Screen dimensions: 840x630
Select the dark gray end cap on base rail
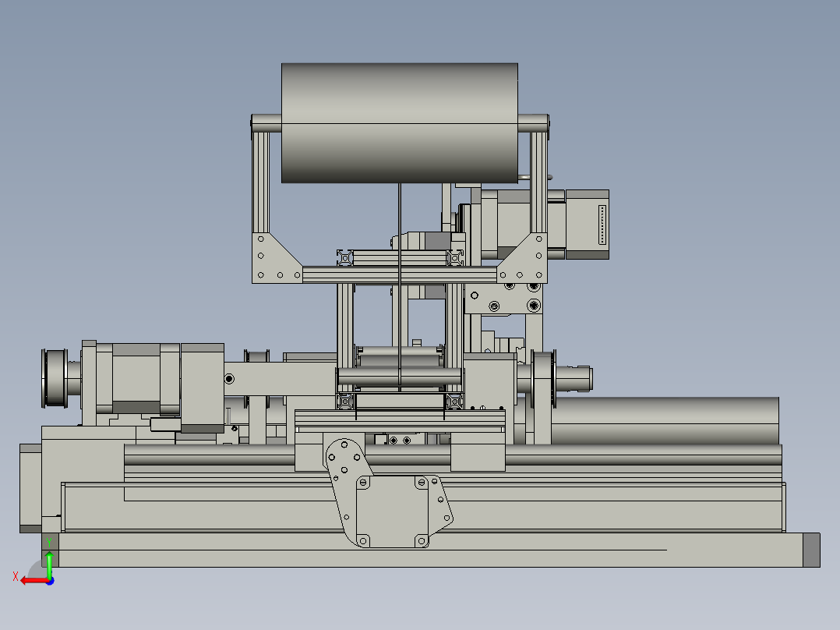811,550
